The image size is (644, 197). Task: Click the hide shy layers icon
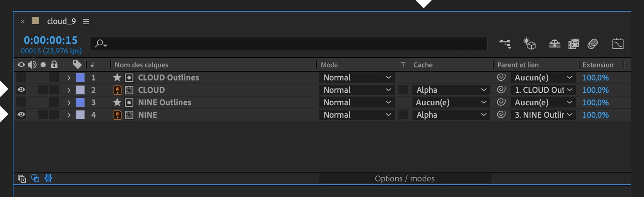point(554,44)
